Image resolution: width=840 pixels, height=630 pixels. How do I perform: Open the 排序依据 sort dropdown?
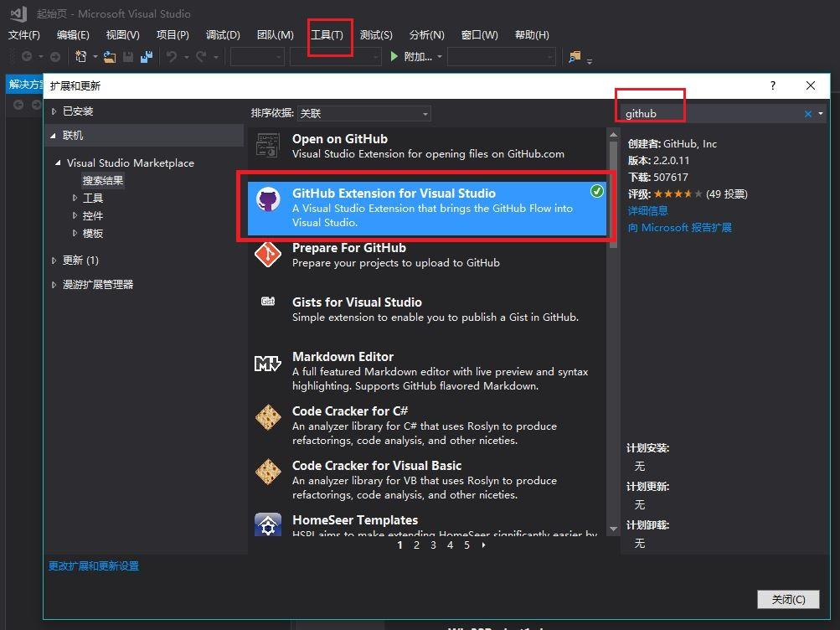[x=425, y=113]
